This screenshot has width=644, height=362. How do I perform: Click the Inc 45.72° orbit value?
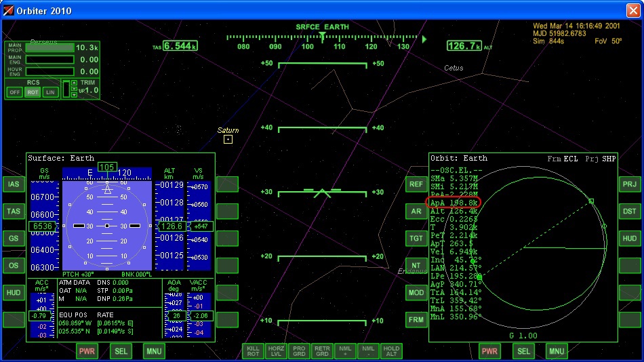[x=456, y=260]
